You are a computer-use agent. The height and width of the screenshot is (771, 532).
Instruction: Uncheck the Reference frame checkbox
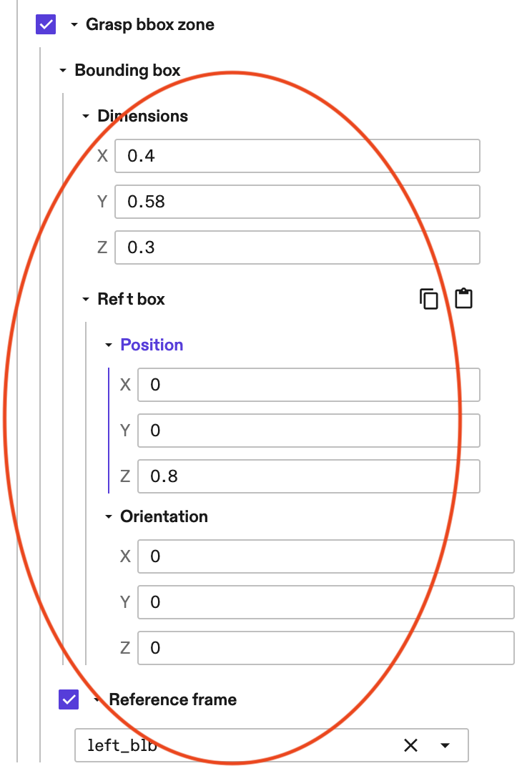point(68,699)
